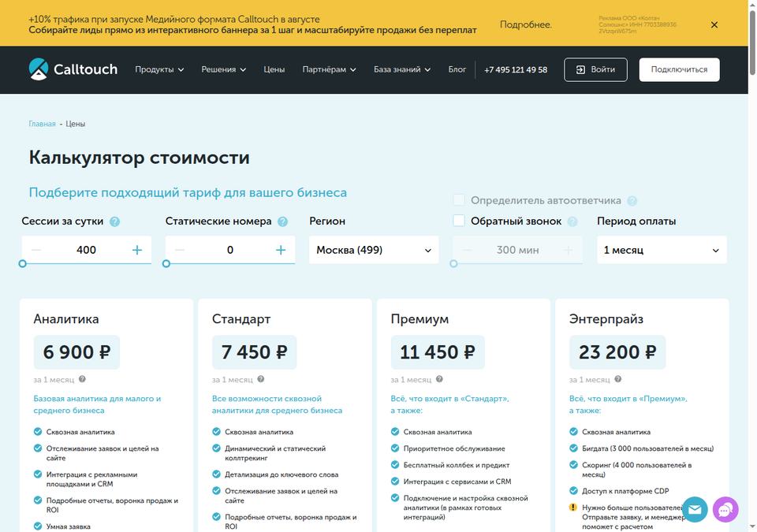Expand the База знаний menu

click(402, 69)
